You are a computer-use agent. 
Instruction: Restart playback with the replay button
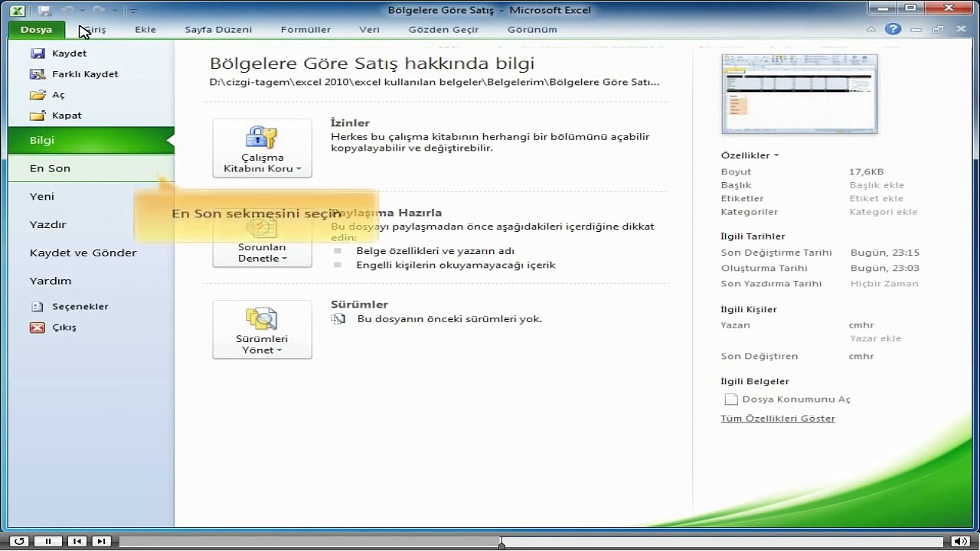19,541
